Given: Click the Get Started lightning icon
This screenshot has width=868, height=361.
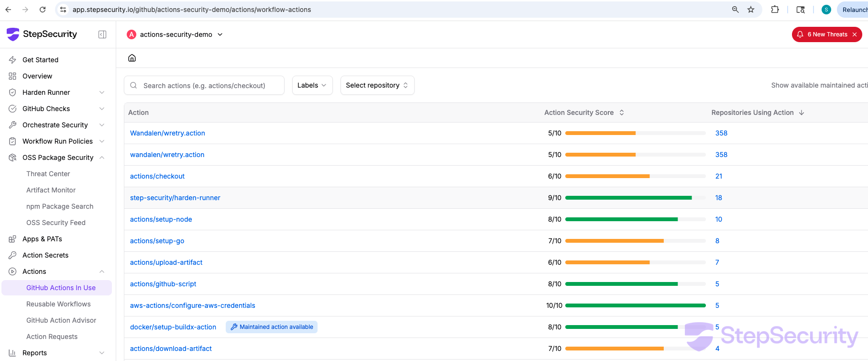Looking at the screenshot, I should [x=12, y=60].
